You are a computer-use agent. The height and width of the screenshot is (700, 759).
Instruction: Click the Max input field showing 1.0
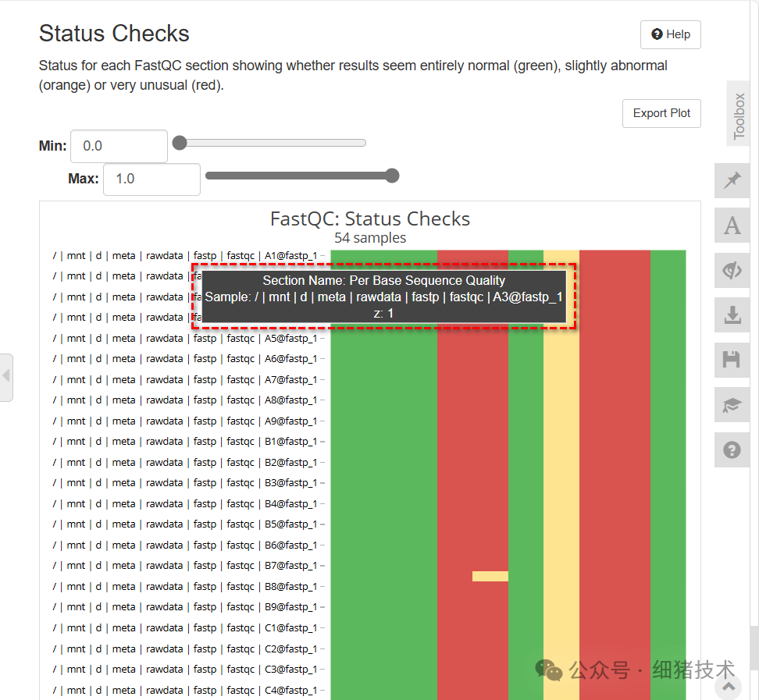pos(151,179)
